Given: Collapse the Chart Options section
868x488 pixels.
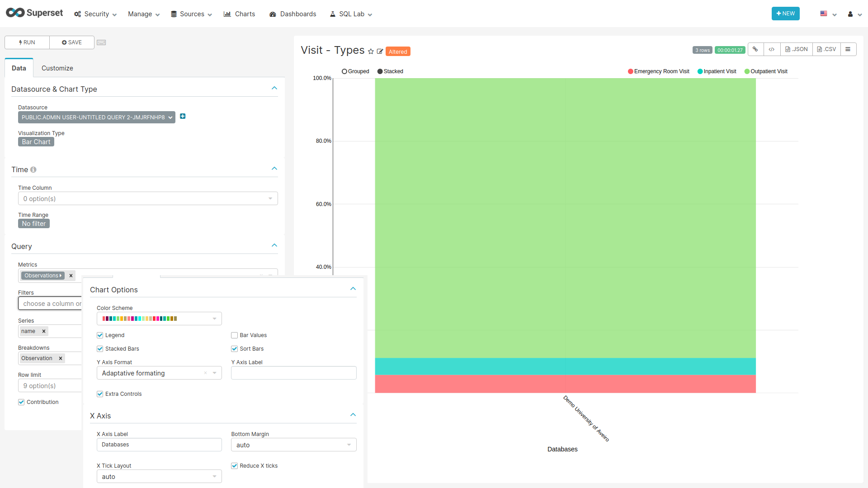Looking at the screenshot, I should [x=353, y=289].
